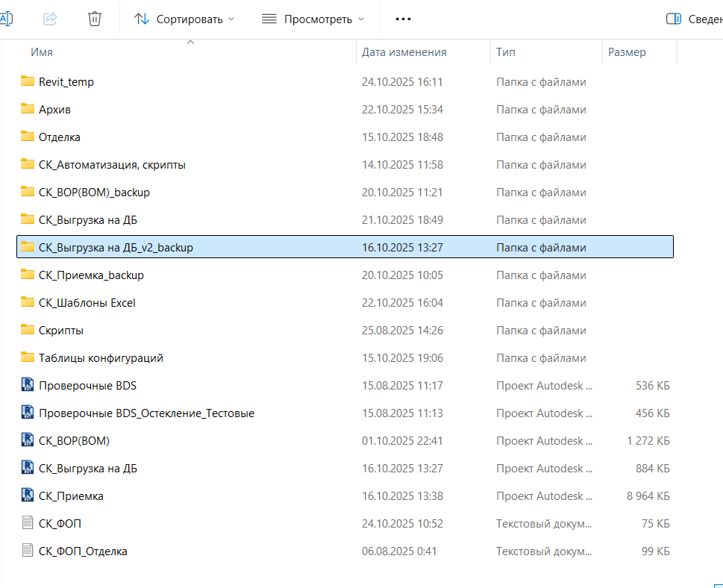
Task: Select Проверочные BDS_Остекление_Тестовые file name
Action: click(x=147, y=413)
